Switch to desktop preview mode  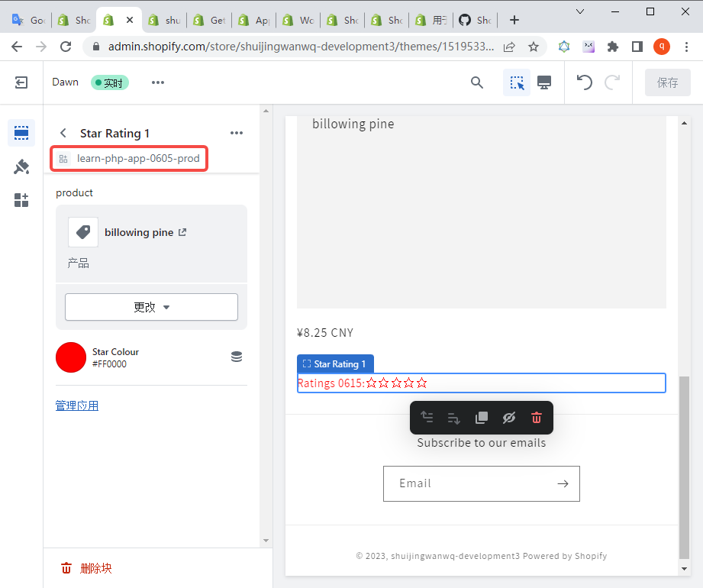coord(544,82)
